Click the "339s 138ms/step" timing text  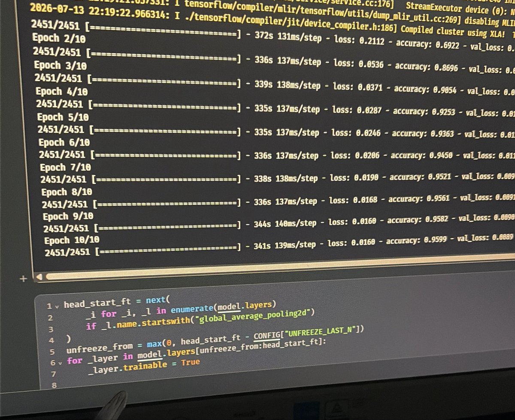(287, 85)
